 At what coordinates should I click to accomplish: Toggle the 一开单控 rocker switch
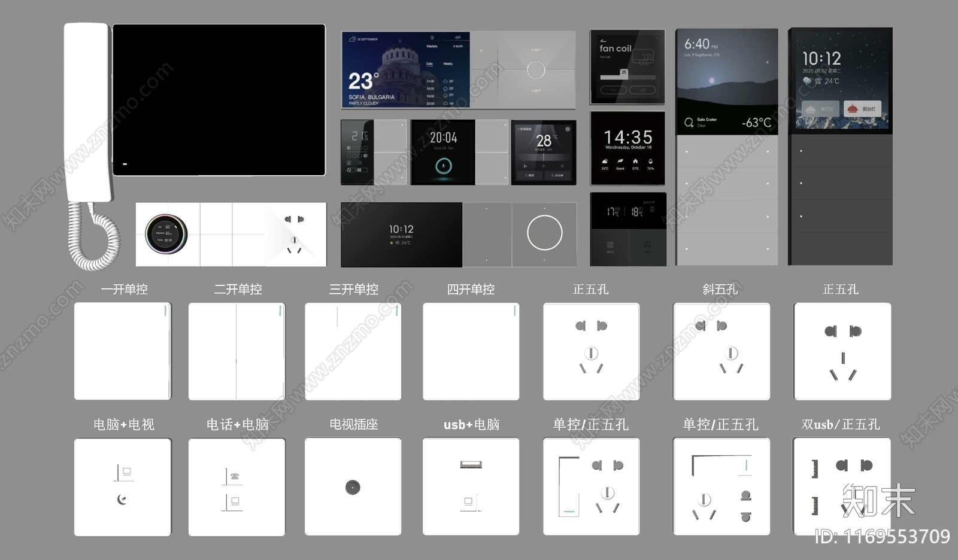(122, 351)
